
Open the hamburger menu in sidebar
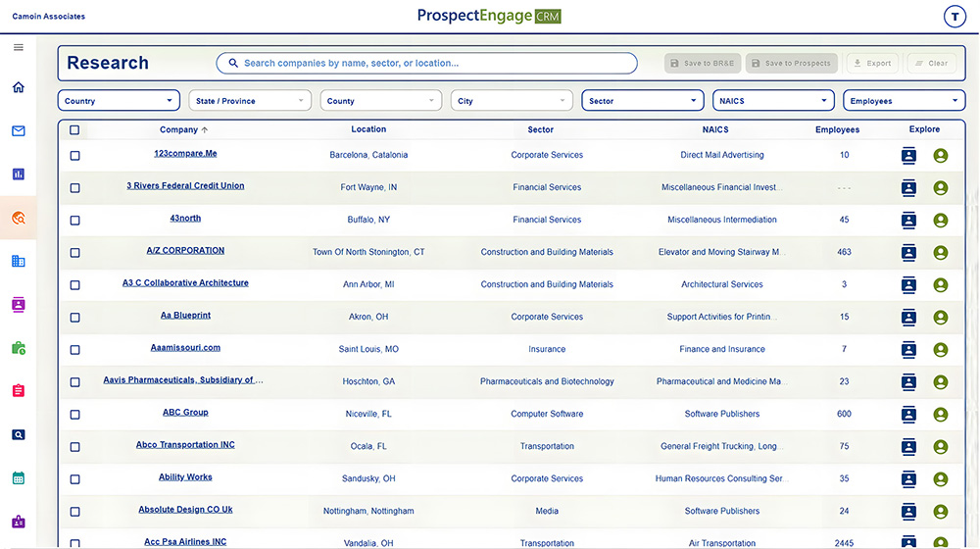click(x=18, y=47)
